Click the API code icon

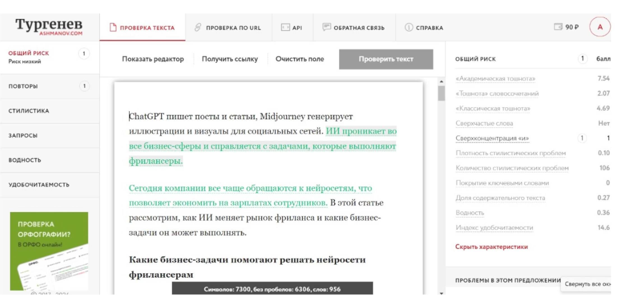[x=285, y=27]
